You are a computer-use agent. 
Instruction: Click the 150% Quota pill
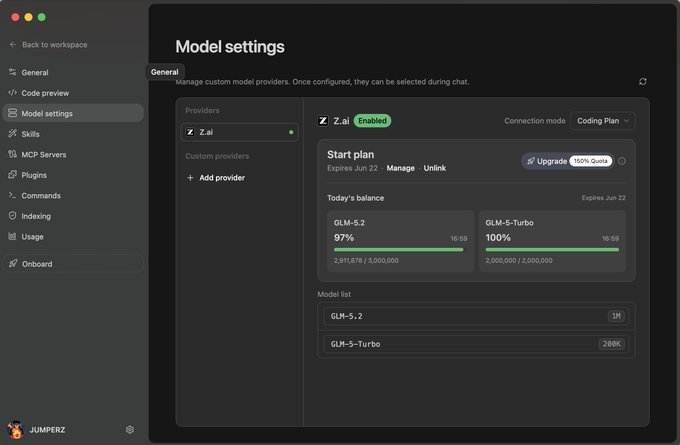click(590, 161)
